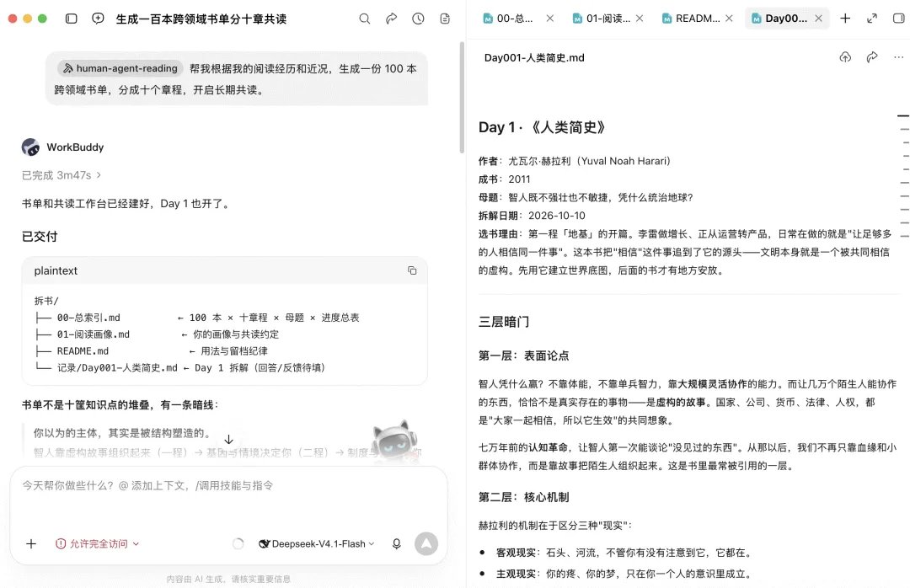Viewport: 910px width, 588px height.
Task: Click the 三层暗门 section heading
Action: pos(504,322)
